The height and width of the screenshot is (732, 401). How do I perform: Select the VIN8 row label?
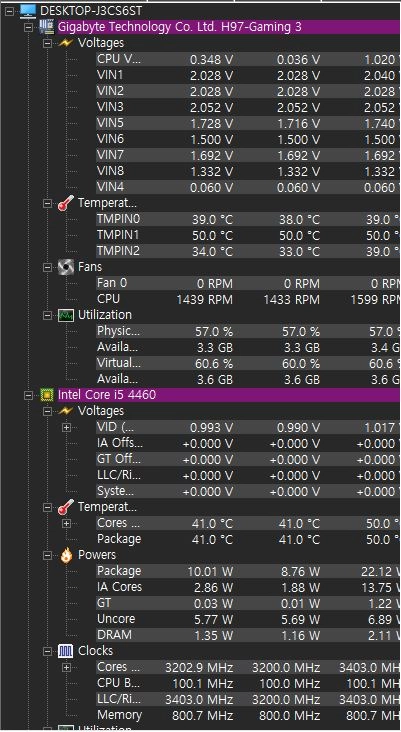click(110, 171)
